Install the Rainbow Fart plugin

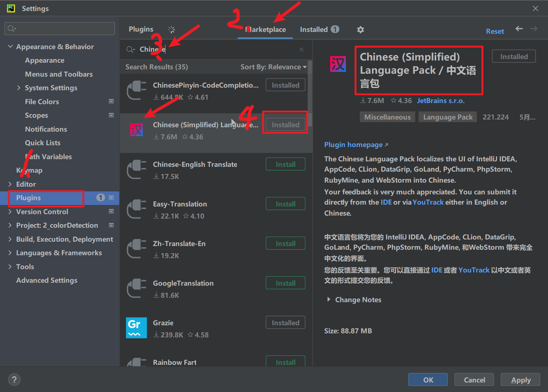coord(285,362)
